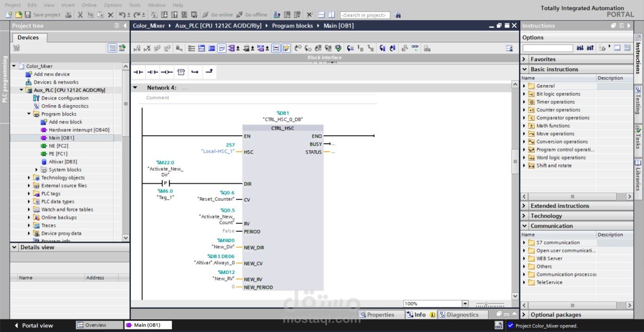Screen dimensions: 644x332
Task: Click the monitoring glasses icon in editor toolbar
Action: coord(415,48)
